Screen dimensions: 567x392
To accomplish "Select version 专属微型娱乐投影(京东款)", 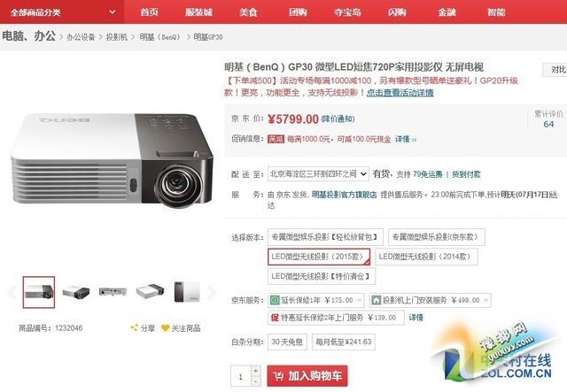I will (x=437, y=237).
